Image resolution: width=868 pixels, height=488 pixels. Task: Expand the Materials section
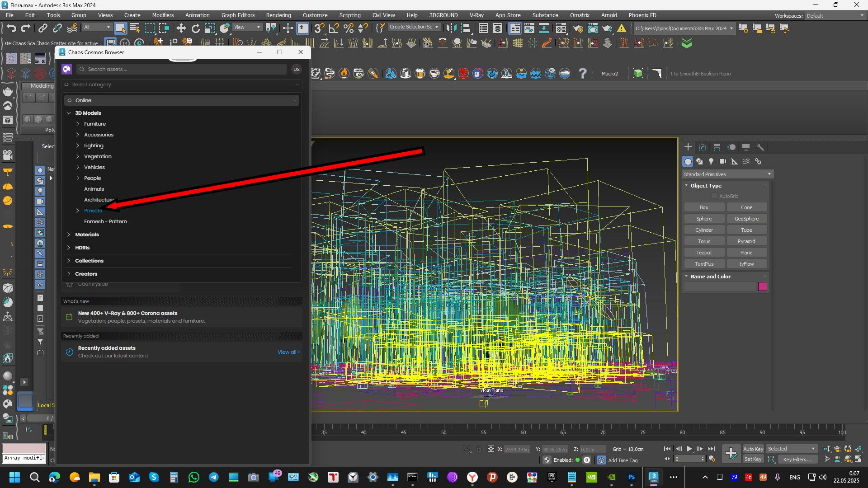pos(69,235)
